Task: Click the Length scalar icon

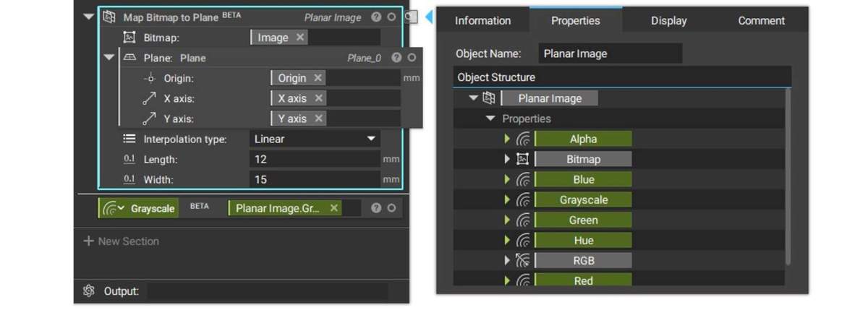Action: click(x=129, y=159)
